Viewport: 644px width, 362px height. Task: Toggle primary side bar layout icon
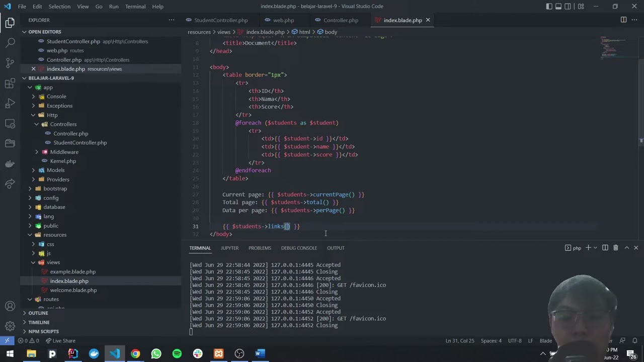pos(549,7)
